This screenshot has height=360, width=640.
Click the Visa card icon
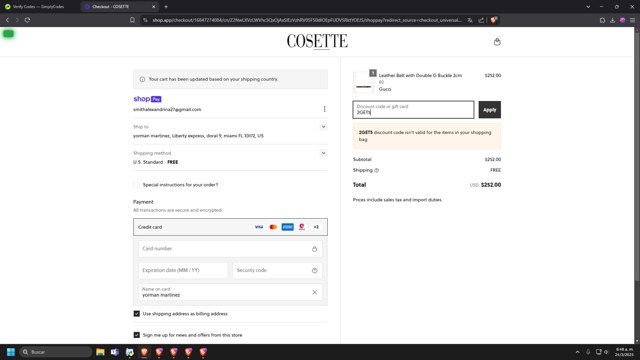259,227
